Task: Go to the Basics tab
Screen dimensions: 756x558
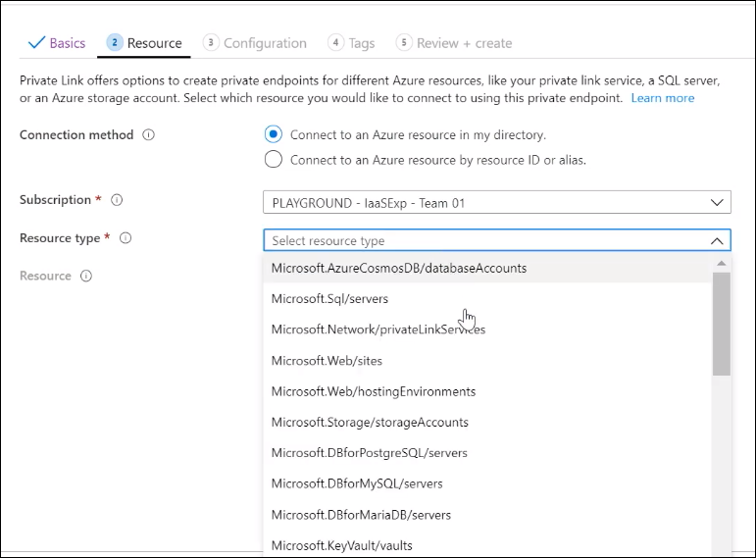Action: pos(57,43)
